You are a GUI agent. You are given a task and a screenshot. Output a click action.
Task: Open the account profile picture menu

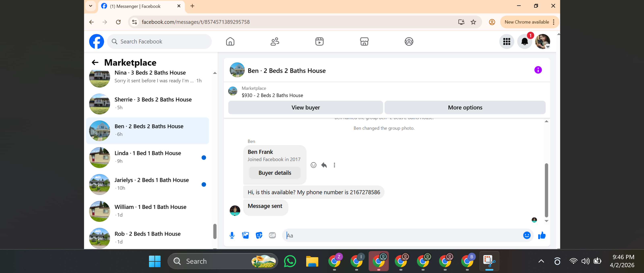tap(542, 41)
